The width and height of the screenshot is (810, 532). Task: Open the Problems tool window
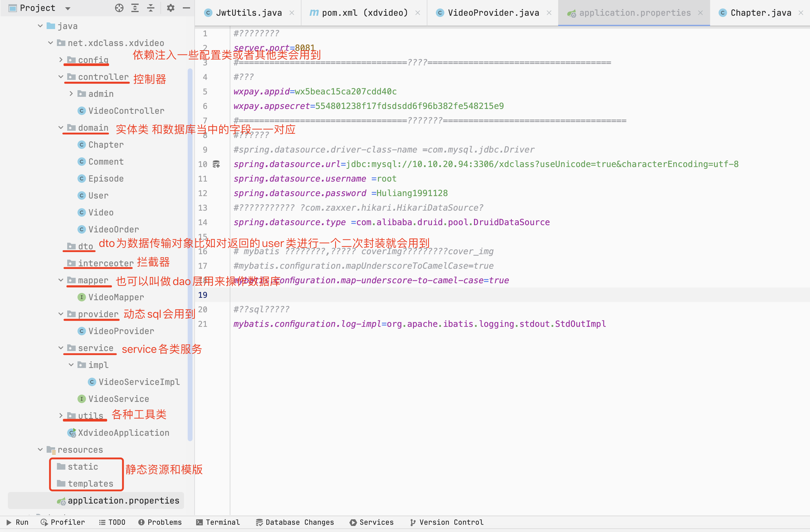tap(160, 522)
